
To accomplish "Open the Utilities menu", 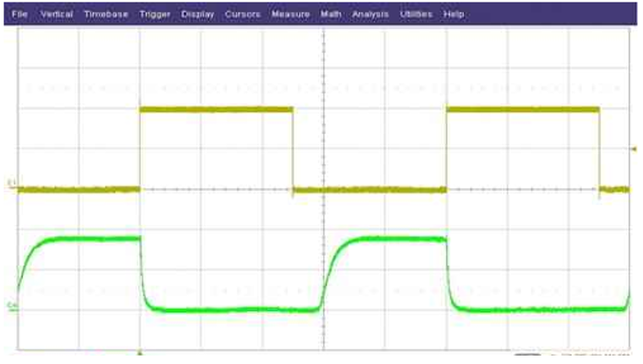I will pos(417,14).
